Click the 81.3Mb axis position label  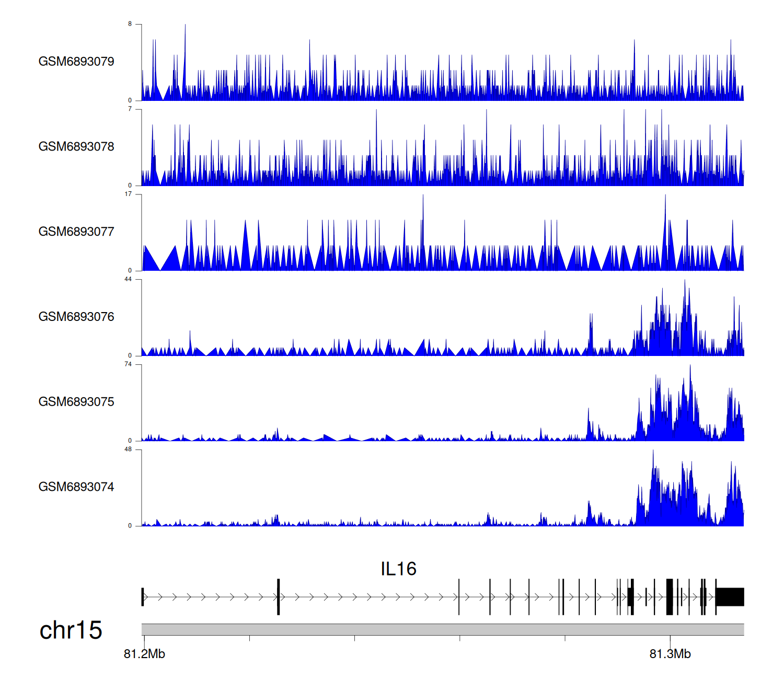click(670, 654)
